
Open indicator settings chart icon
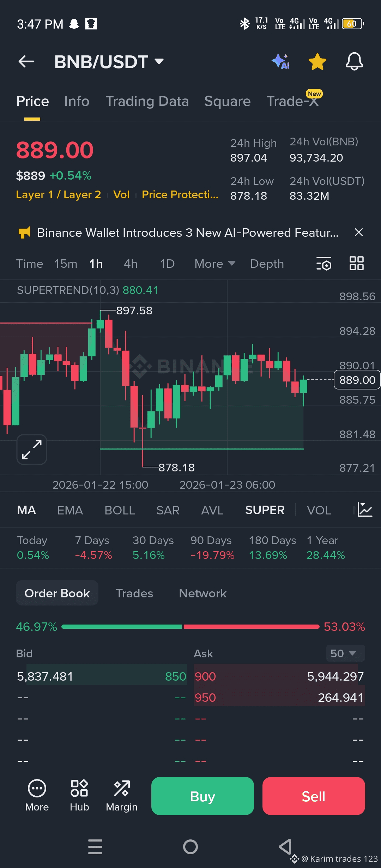365,510
